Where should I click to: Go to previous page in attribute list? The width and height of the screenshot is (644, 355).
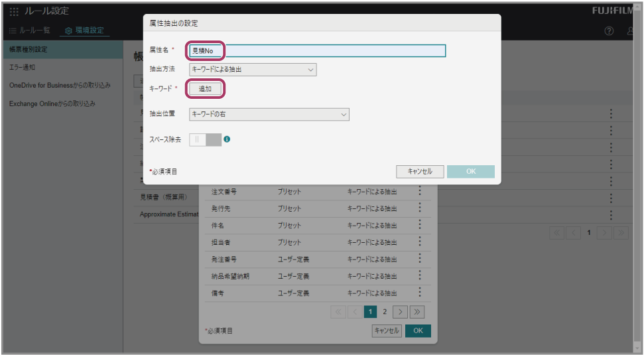point(355,312)
